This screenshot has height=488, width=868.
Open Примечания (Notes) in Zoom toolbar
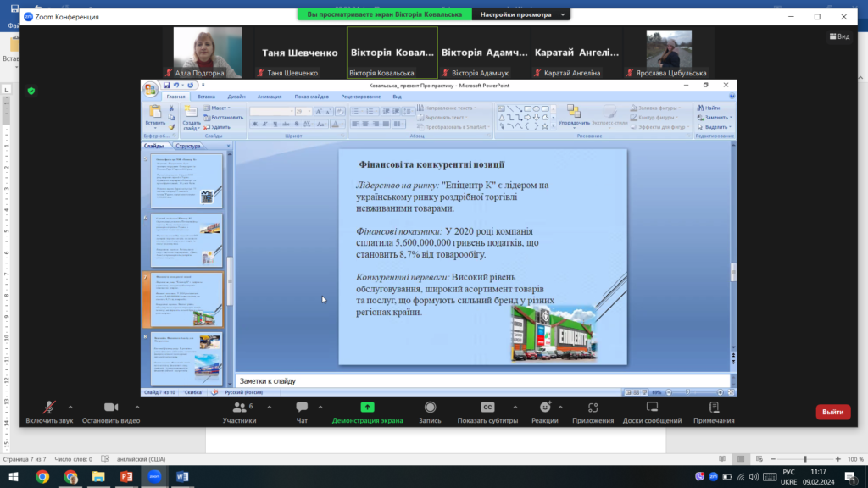pos(714,413)
